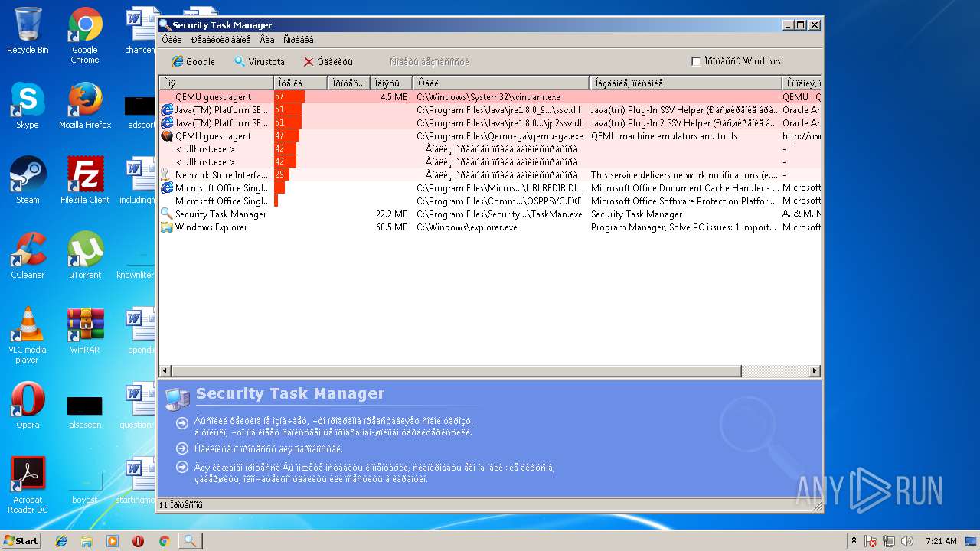Open µTorrent desktop icon
The image size is (980, 551).
pos(85,256)
